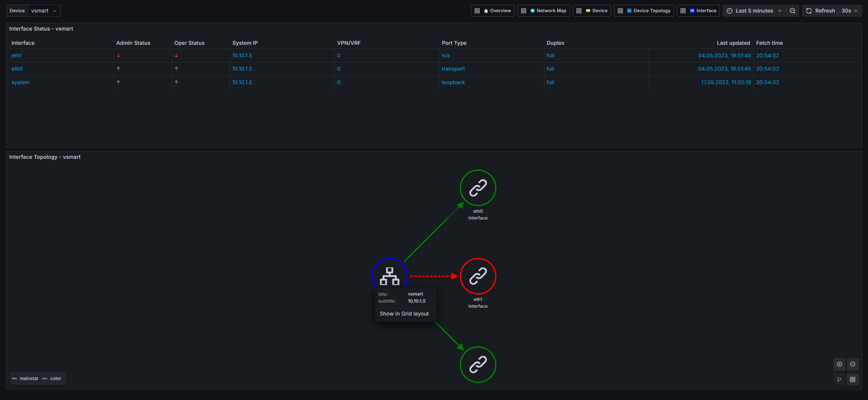Click the loopback port type cell
This screenshot has width=868, height=400.
click(x=453, y=82)
